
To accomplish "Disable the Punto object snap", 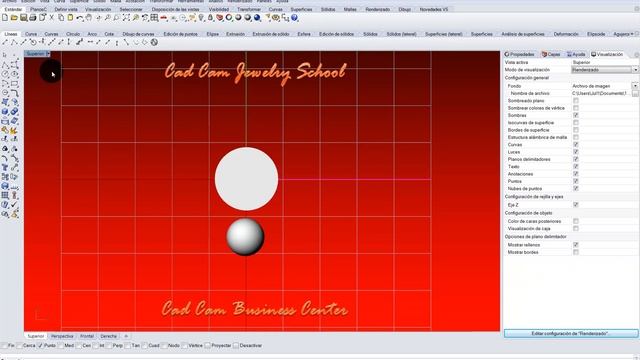I will point(40,345).
